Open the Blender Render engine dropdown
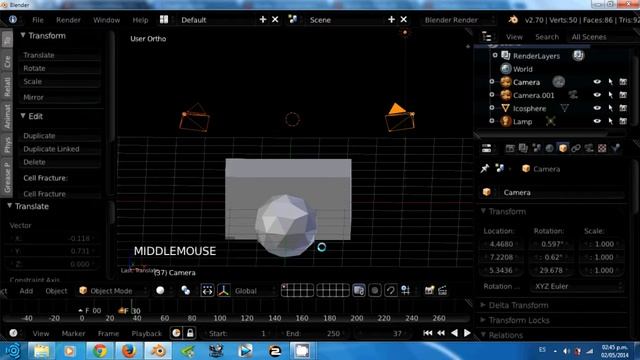This screenshot has height=360, width=640. point(458,20)
